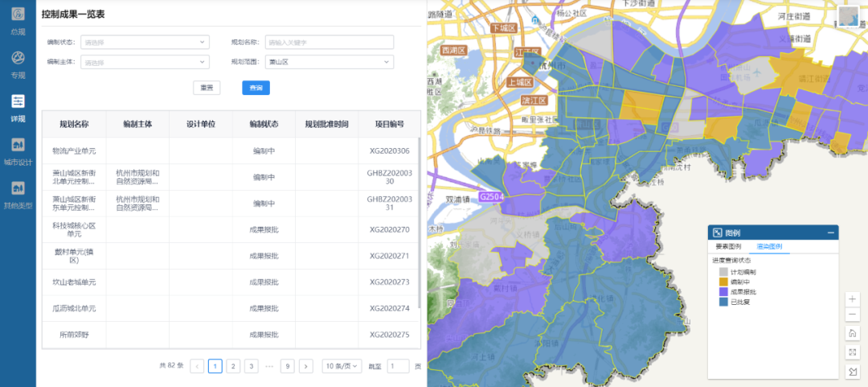
Task: Select the 坎山老城单元 row
Action: (x=230, y=282)
